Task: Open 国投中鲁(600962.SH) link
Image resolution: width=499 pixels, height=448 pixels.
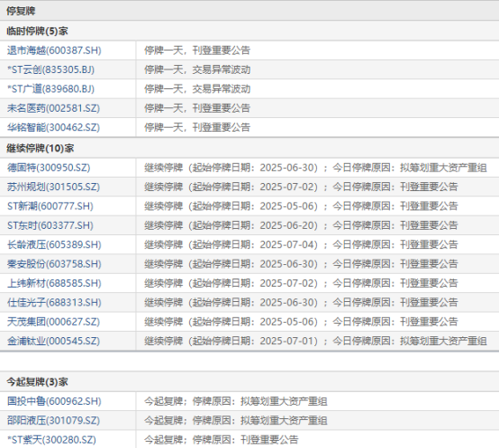Action: click(54, 401)
